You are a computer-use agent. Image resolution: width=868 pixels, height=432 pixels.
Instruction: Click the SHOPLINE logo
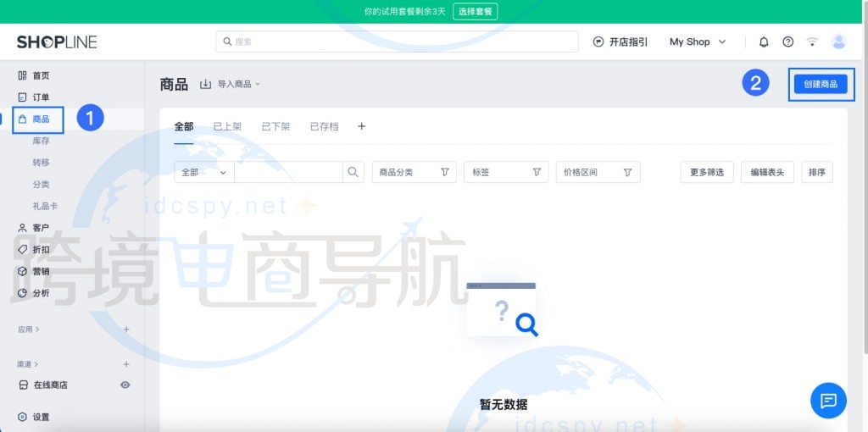pos(57,42)
